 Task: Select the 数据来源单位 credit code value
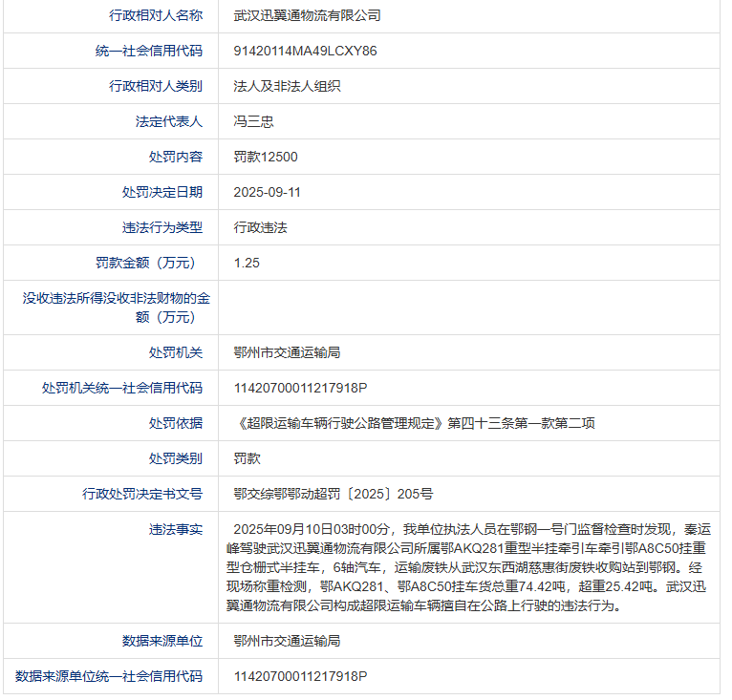[x=300, y=676]
